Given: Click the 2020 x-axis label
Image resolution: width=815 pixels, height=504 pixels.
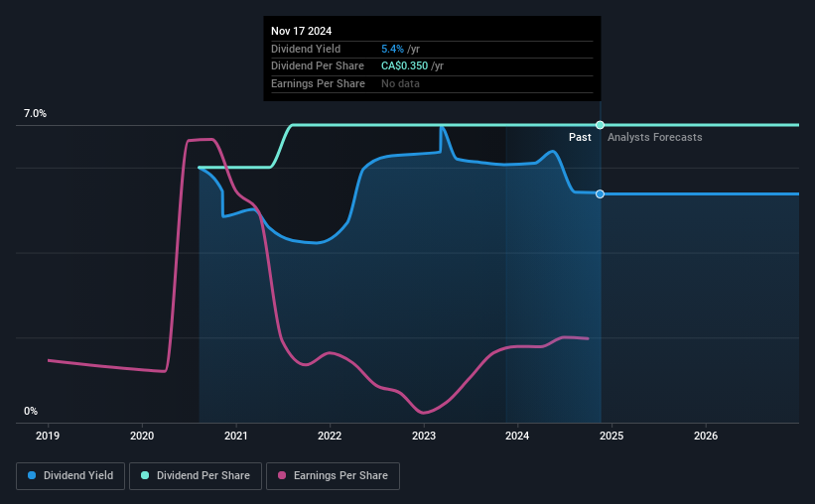Looking at the screenshot, I should click(x=142, y=436).
